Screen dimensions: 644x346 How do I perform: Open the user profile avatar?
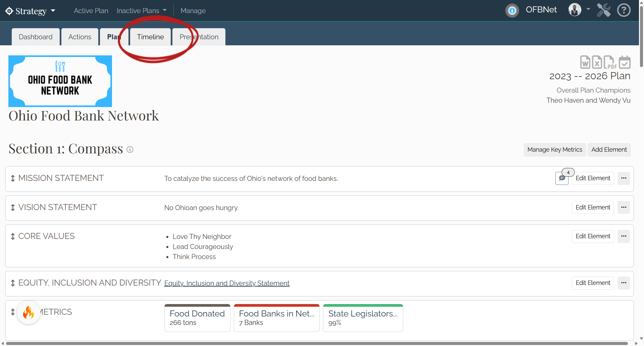[575, 10]
